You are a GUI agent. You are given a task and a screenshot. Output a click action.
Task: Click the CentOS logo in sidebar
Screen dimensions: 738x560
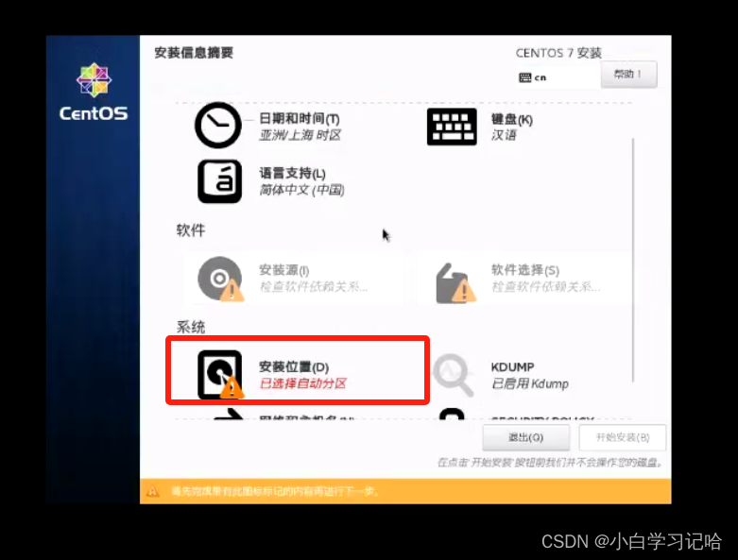[x=94, y=93]
